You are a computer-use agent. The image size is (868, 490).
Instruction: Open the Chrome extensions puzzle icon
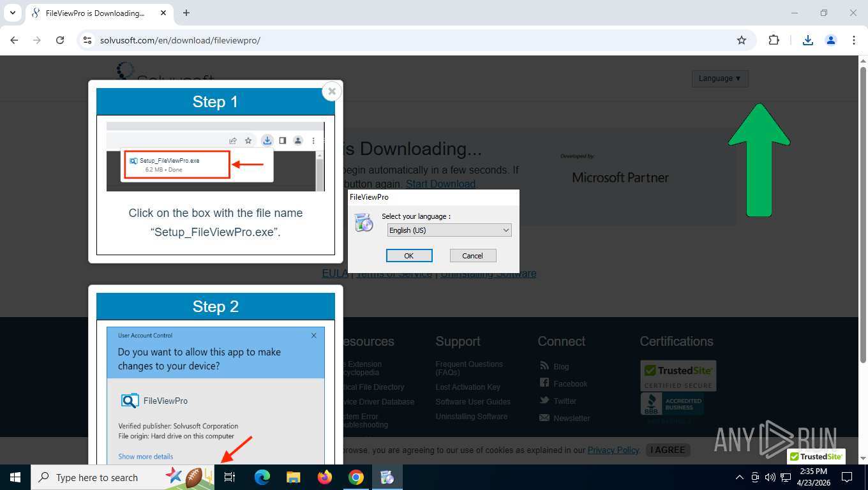point(774,40)
